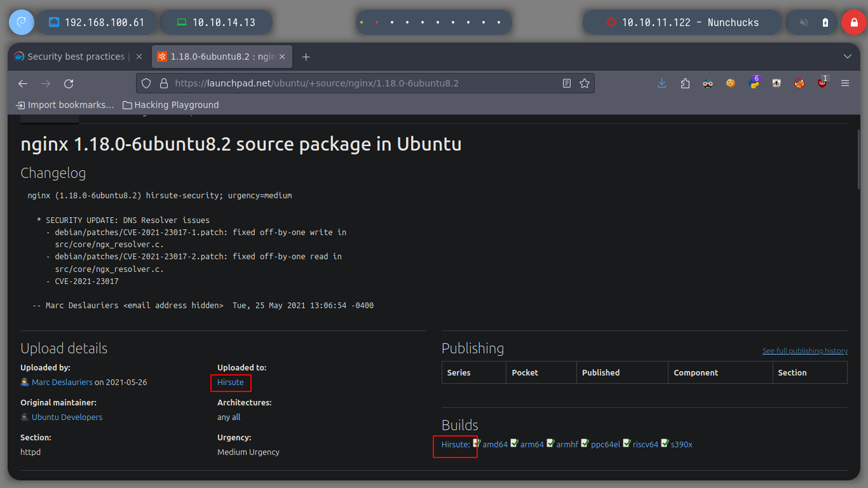Open the uBlock Origin shield icon

click(x=822, y=83)
